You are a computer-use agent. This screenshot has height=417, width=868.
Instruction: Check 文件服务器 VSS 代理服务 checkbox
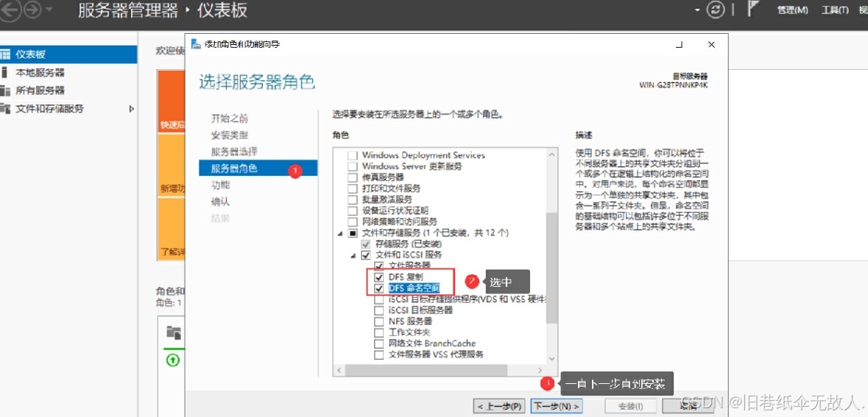(x=379, y=354)
